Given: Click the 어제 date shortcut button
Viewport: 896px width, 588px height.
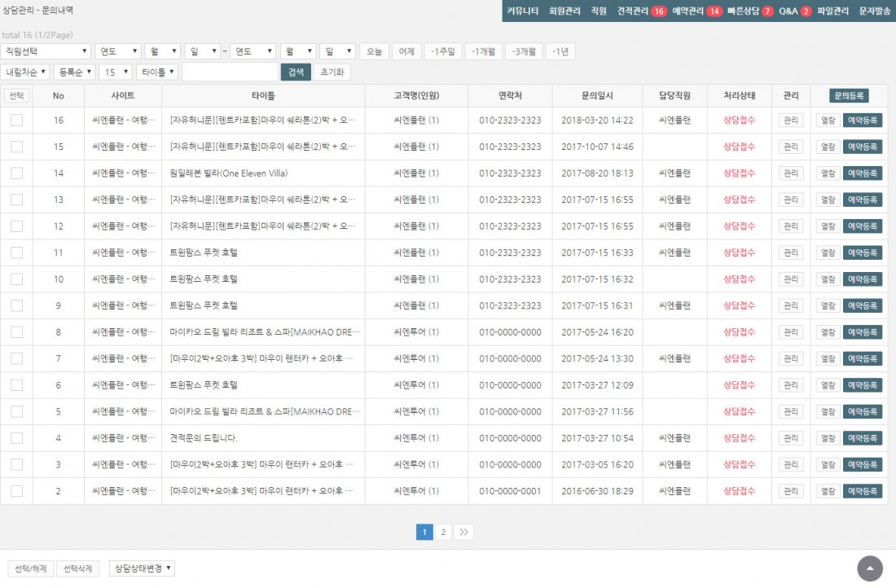Looking at the screenshot, I should point(406,51).
